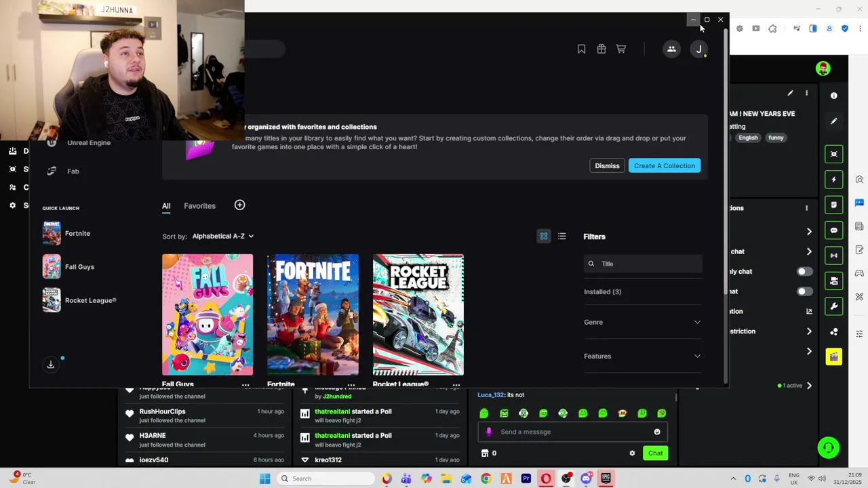
Task: Open the downloads icon in Epic sidebar
Action: (50, 365)
